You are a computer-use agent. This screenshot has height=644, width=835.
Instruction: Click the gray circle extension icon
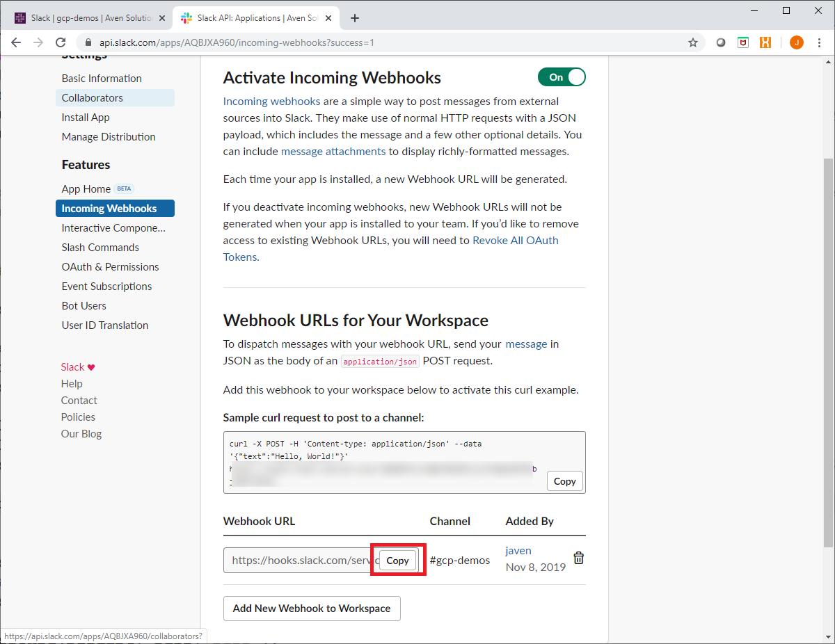pos(721,42)
